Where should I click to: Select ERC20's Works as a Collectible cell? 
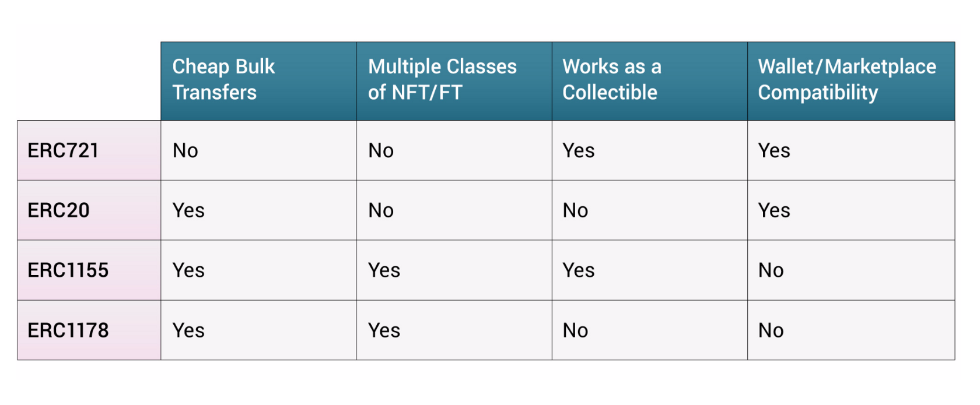point(649,210)
